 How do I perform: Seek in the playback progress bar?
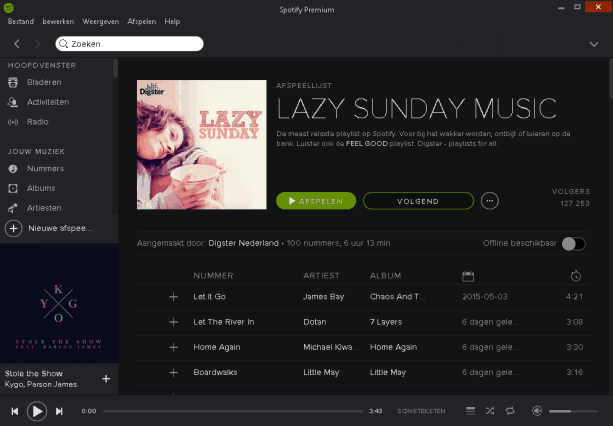(233, 411)
